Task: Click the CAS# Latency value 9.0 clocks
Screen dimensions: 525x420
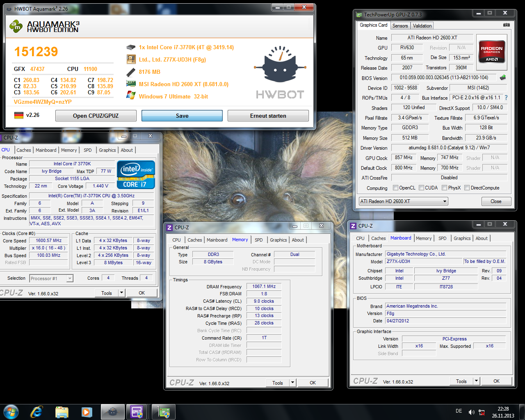Action: click(x=264, y=301)
